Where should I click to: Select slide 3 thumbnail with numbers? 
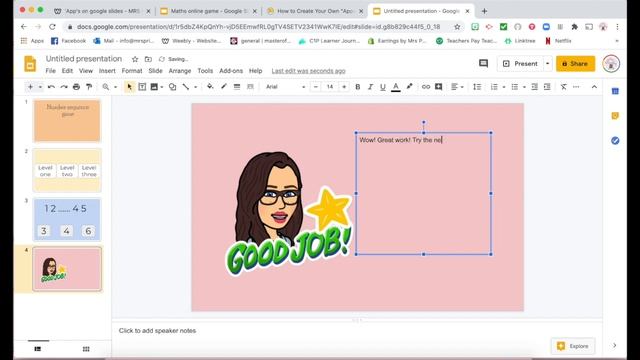click(x=67, y=220)
